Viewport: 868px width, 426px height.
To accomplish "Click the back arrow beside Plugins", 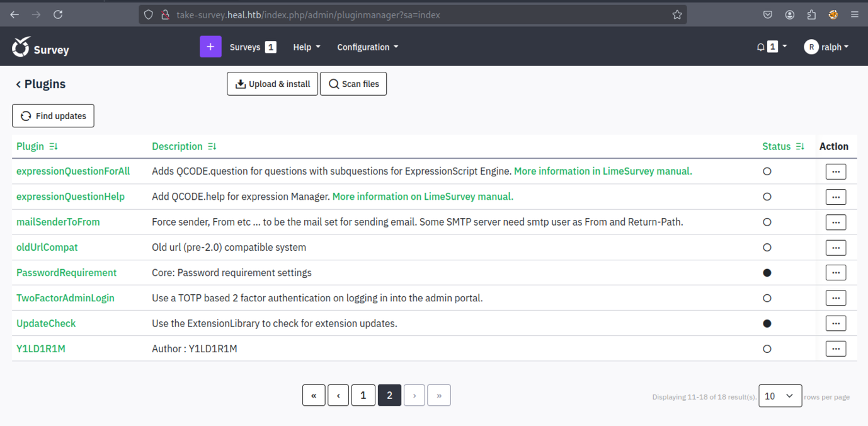I will 18,84.
